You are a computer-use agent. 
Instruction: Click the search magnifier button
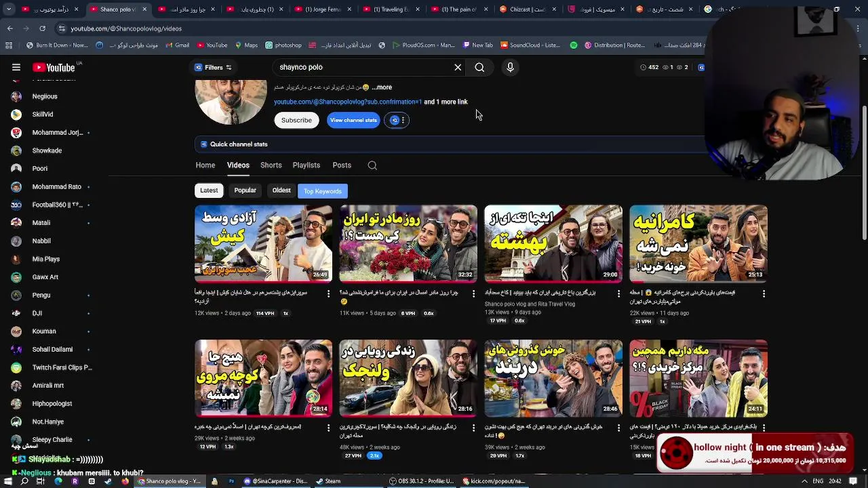(x=479, y=67)
